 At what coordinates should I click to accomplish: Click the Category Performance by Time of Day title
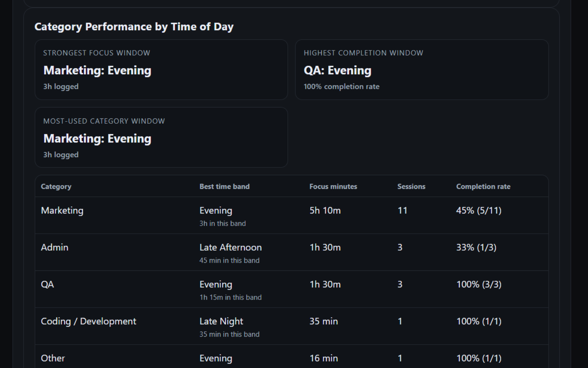pos(134,26)
